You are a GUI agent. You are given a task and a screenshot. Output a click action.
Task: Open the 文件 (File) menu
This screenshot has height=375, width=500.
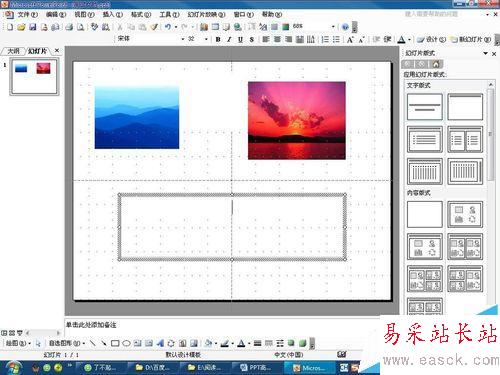(28, 14)
